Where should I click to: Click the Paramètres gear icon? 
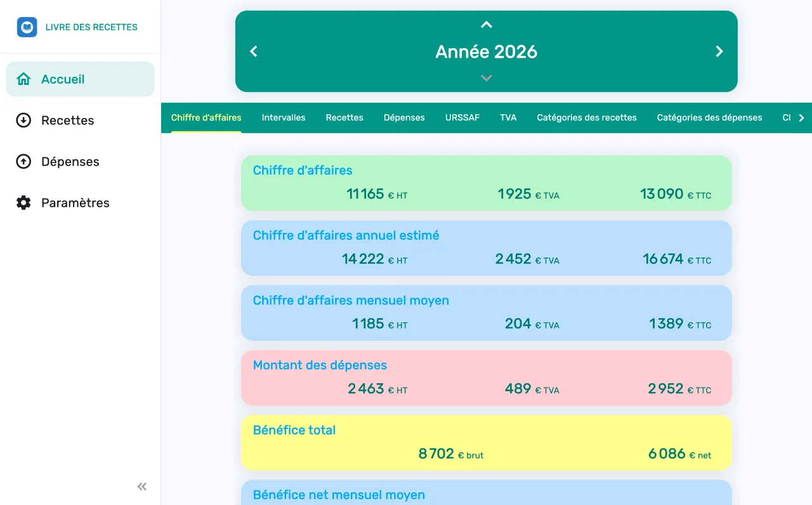23,203
